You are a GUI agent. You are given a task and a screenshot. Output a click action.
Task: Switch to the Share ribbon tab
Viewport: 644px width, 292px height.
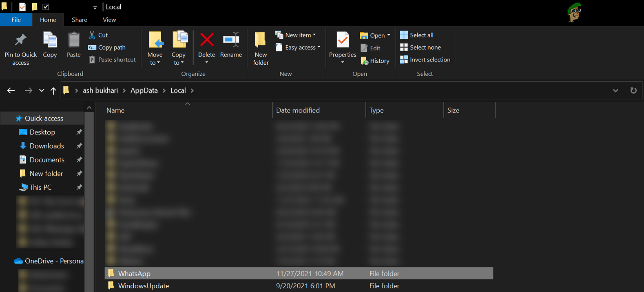click(80, 20)
